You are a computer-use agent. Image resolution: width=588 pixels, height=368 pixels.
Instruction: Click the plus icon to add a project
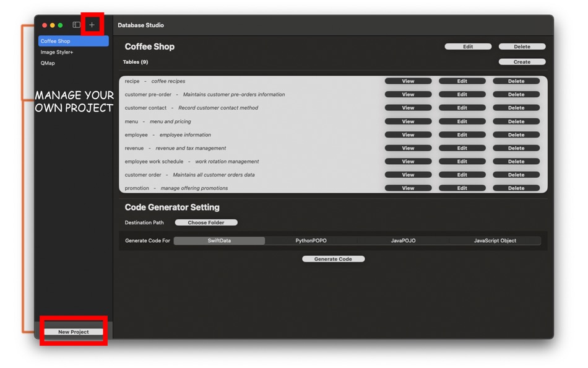click(x=92, y=25)
